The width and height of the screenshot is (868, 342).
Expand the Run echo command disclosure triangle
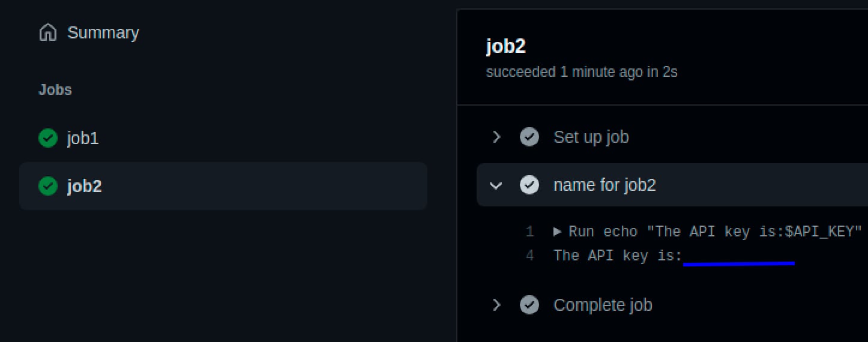(557, 232)
